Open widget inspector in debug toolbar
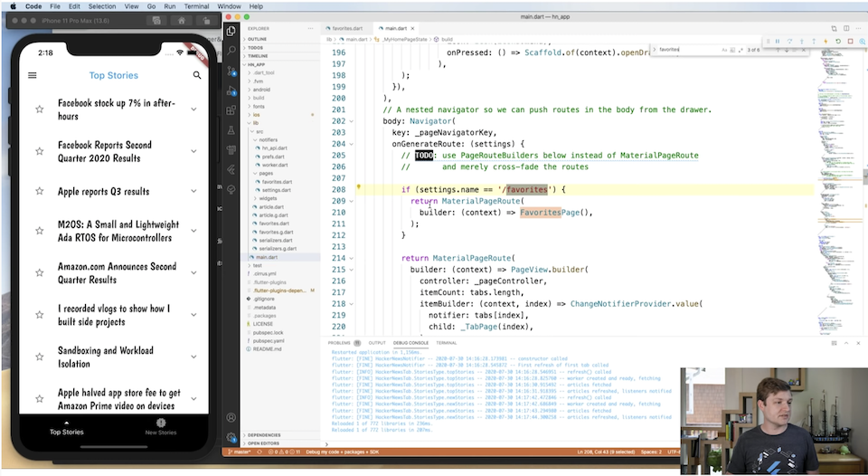Screen dimensions: 868x476 (x=863, y=42)
